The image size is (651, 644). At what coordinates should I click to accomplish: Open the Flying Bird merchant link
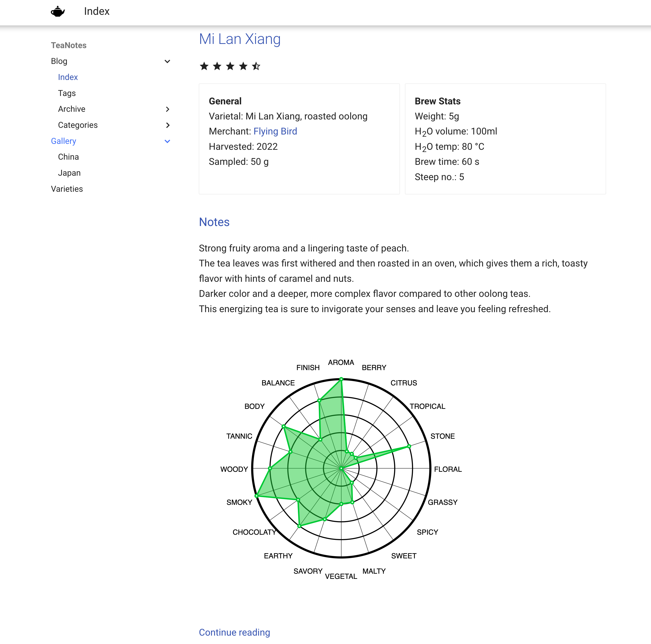(x=275, y=131)
